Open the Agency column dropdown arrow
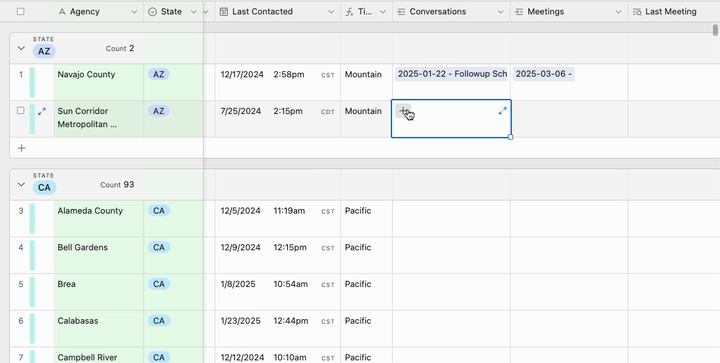720x363 pixels. pos(134,11)
